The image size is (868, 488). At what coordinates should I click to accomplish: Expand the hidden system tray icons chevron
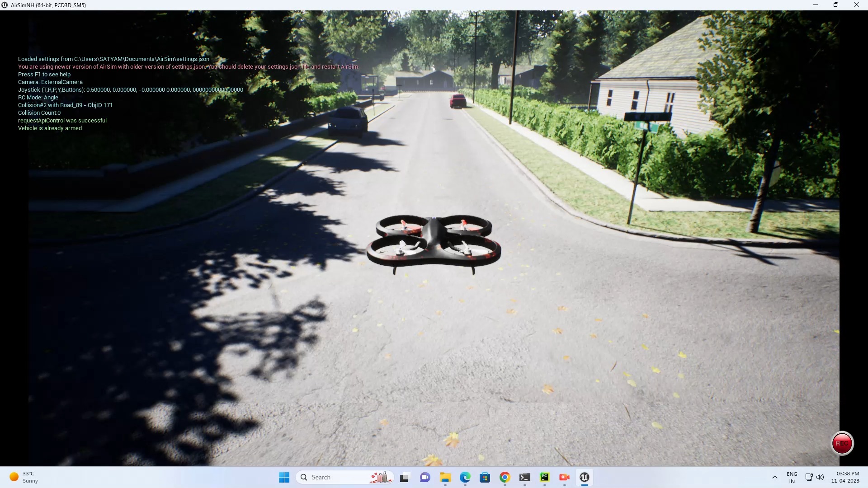tap(774, 478)
